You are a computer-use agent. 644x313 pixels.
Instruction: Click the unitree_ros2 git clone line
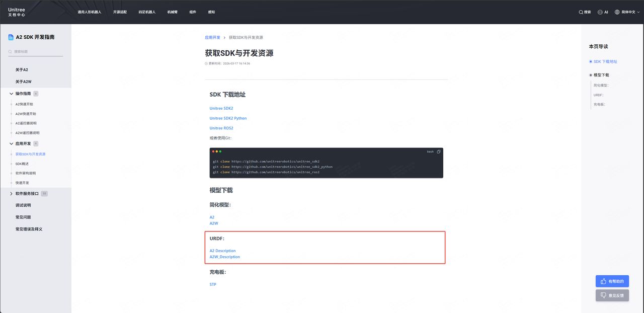266,172
